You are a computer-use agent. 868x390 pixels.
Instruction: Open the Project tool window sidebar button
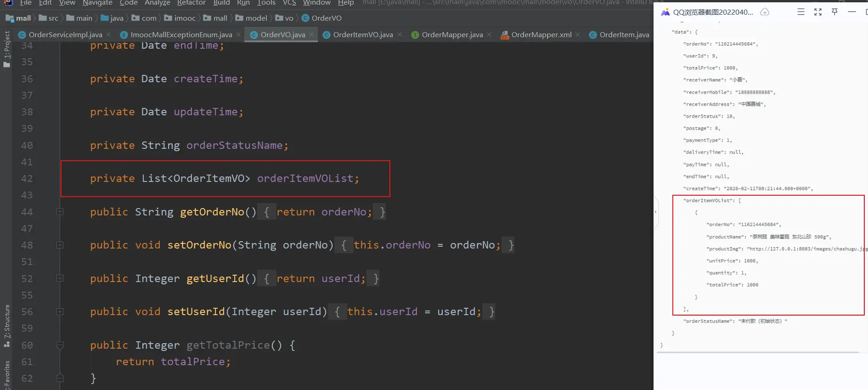click(x=6, y=49)
